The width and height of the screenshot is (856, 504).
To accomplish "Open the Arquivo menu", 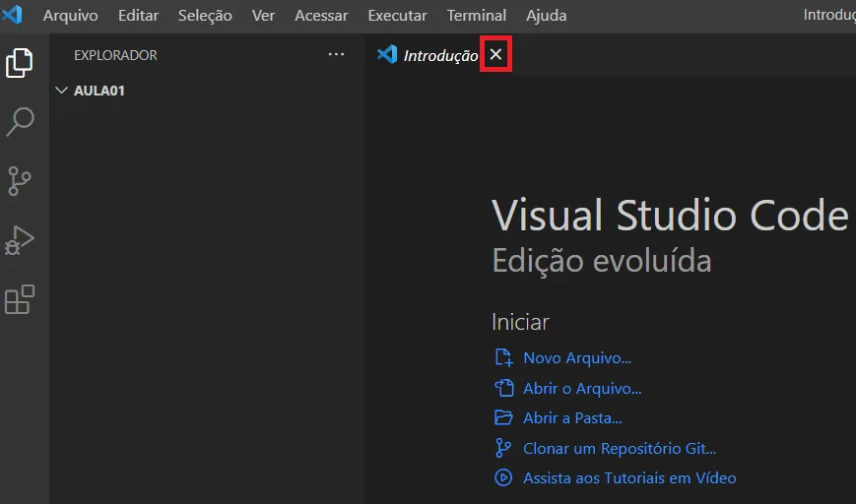I will point(70,16).
